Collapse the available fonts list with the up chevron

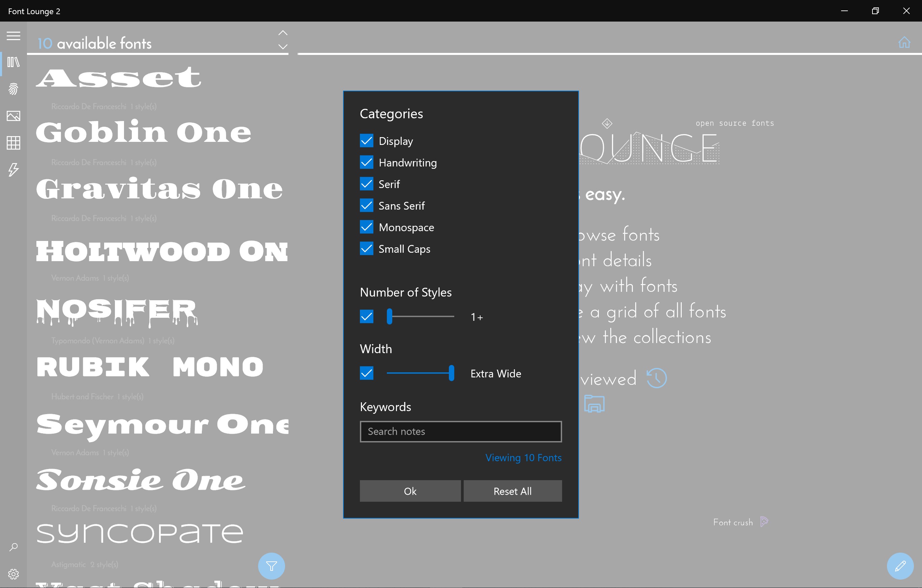283,33
